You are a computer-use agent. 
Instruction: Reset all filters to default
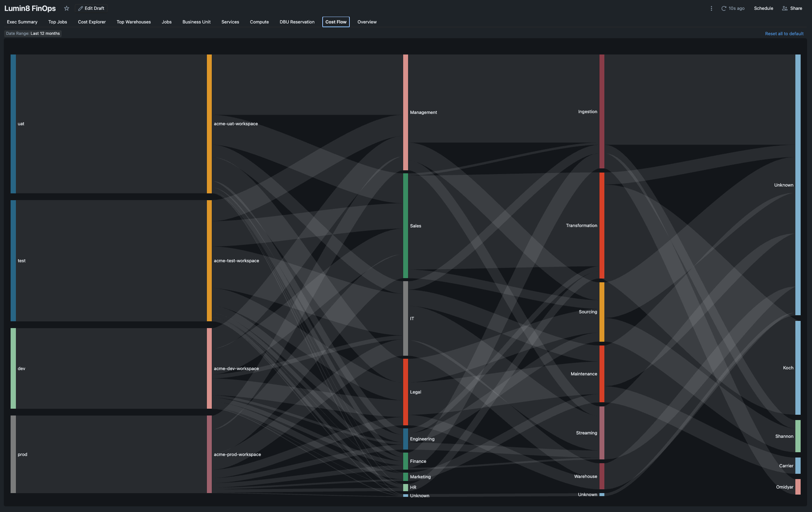tap(784, 34)
